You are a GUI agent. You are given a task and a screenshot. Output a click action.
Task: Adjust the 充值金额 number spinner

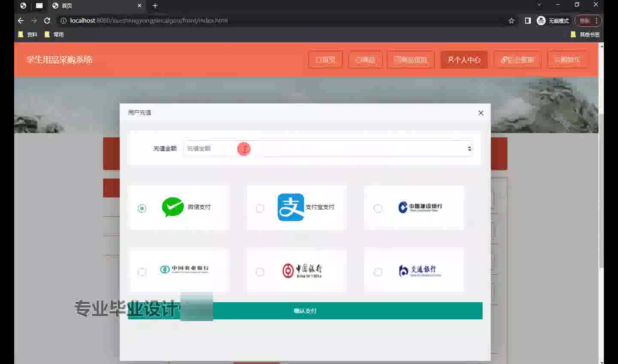pyautogui.click(x=469, y=149)
